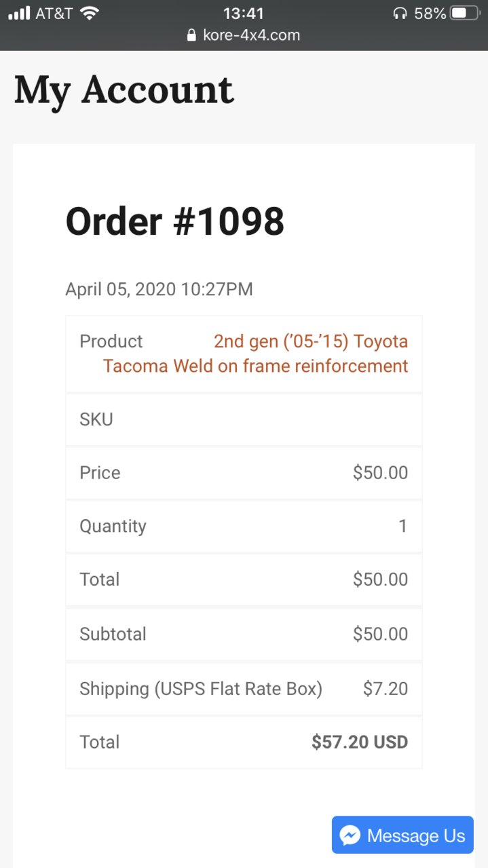Tap the lock icon beside kore-4x4.com
This screenshot has height=868, width=488.
[x=191, y=35]
